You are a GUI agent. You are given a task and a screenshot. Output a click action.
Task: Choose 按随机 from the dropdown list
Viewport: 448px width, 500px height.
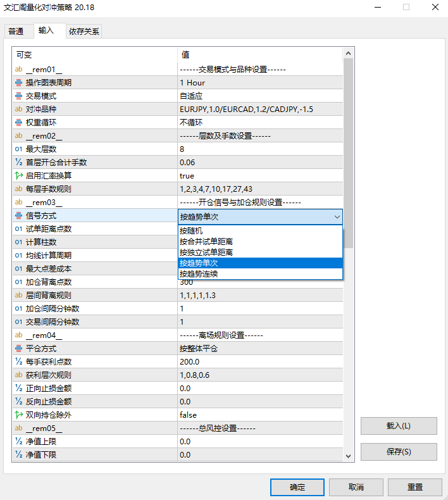click(x=191, y=231)
